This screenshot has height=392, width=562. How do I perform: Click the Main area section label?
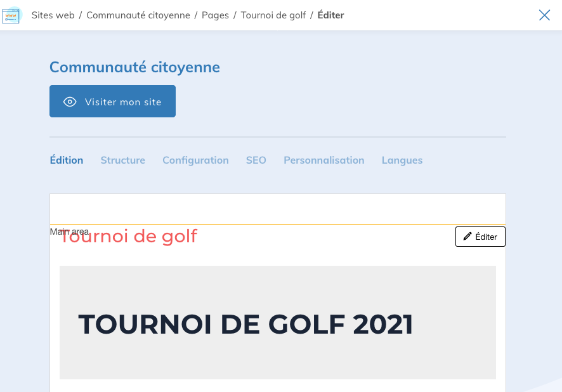pos(69,232)
